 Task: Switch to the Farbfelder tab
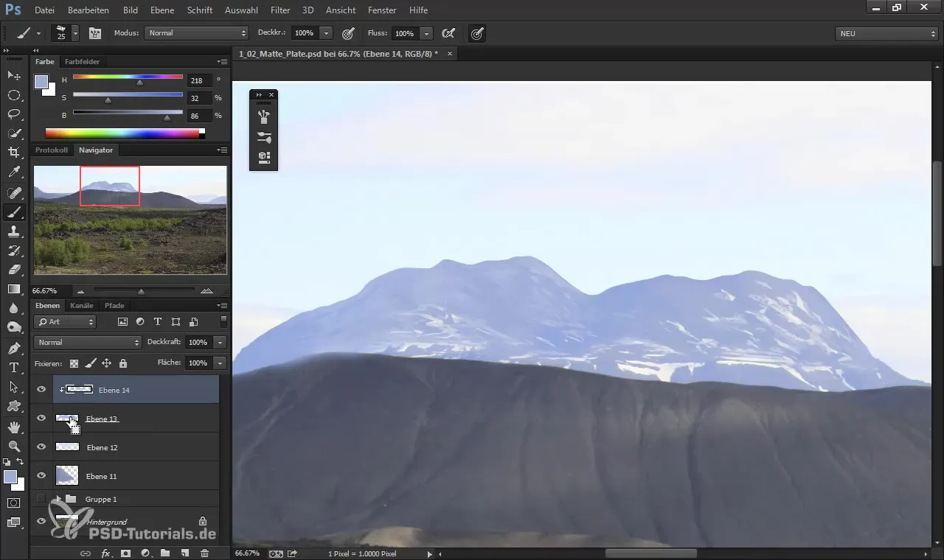(x=82, y=61)
